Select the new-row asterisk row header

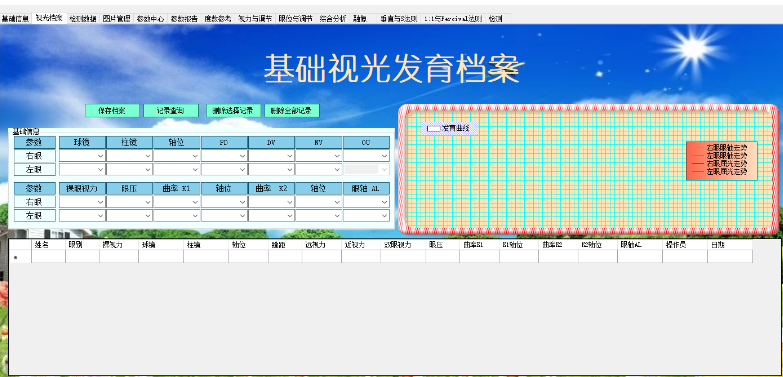point(20,257)
